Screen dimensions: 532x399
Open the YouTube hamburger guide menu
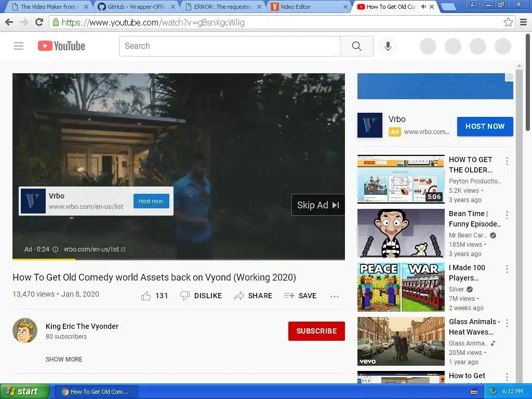tap(19, 46)
